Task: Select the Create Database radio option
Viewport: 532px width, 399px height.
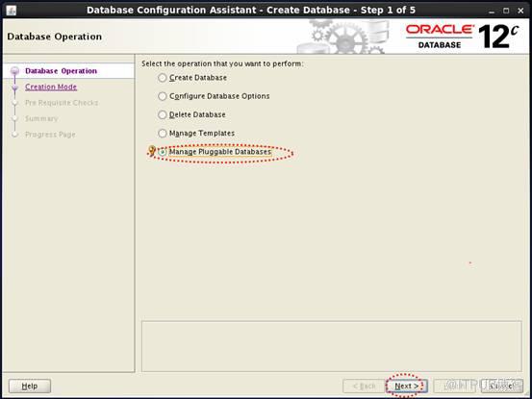Action: click(x=163, y=78)
